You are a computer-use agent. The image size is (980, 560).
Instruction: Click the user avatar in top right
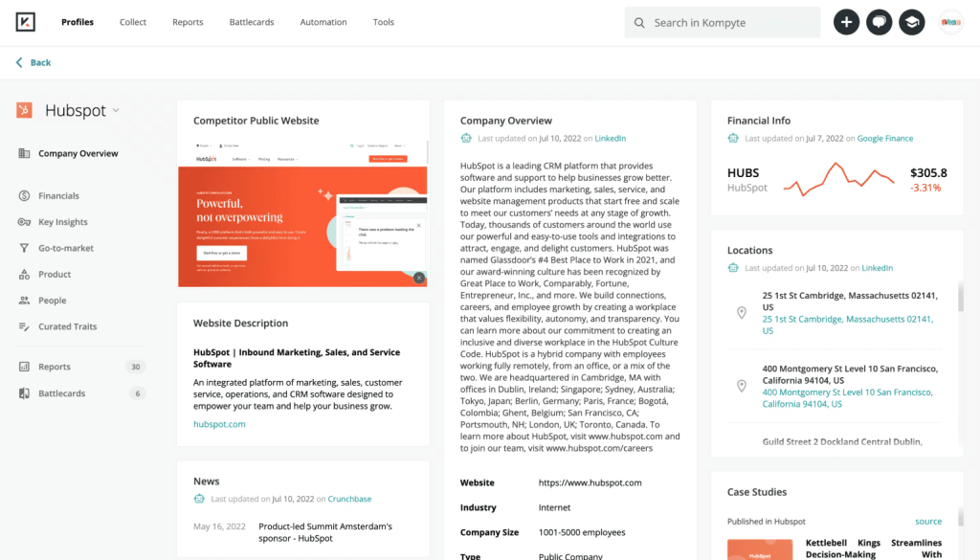950,23
